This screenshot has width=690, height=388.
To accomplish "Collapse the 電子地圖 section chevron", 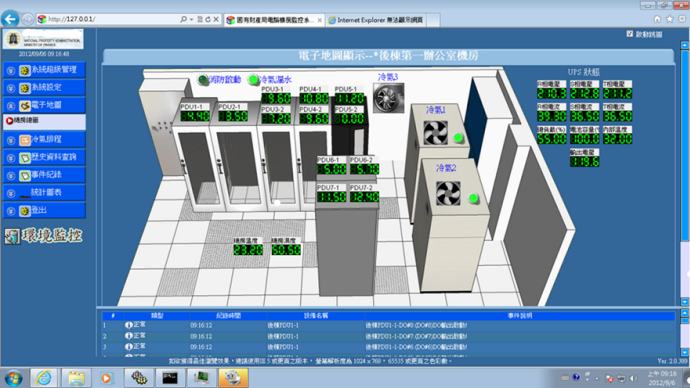I will [x=11, y=106].
